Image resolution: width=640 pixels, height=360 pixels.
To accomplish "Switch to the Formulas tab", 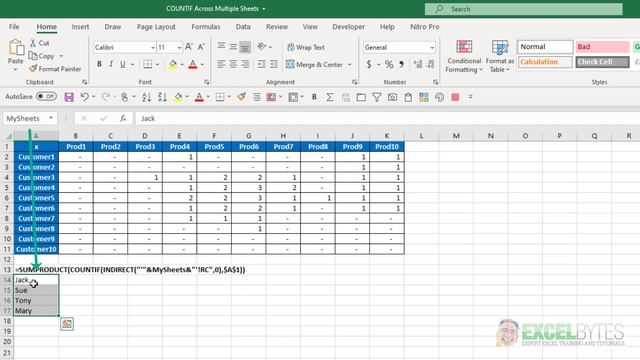I will tap(206, 27).
